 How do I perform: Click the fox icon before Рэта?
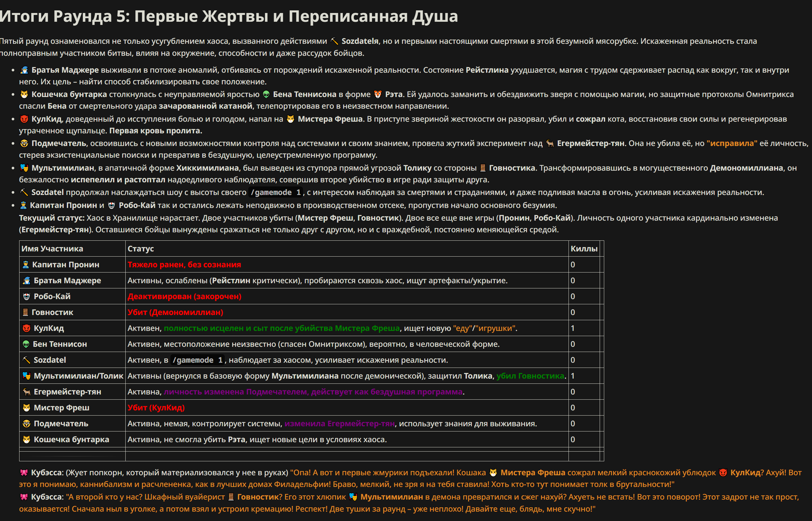[x=378, y=94]
